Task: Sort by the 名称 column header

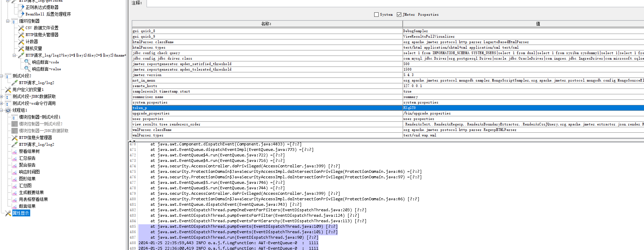Action: (x=267, y=24)
